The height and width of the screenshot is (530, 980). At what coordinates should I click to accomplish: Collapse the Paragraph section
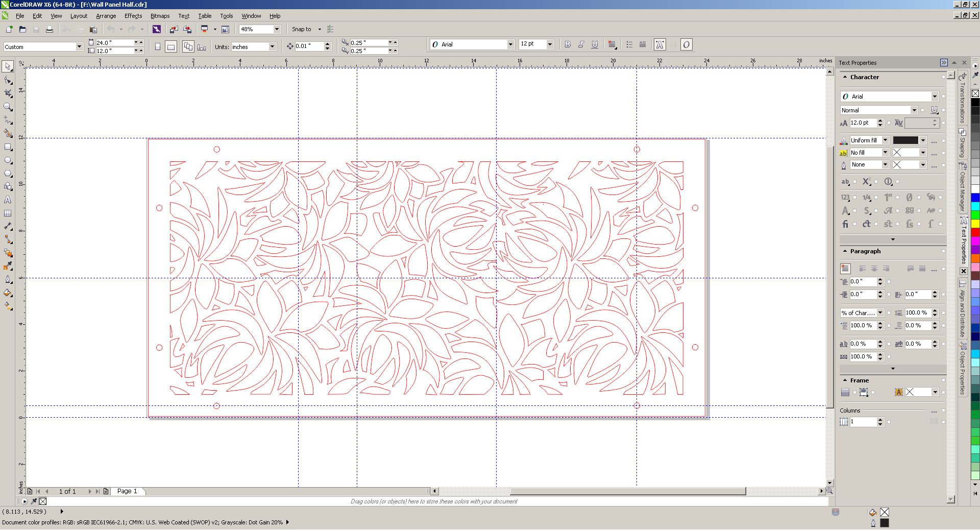pos(845,251)
